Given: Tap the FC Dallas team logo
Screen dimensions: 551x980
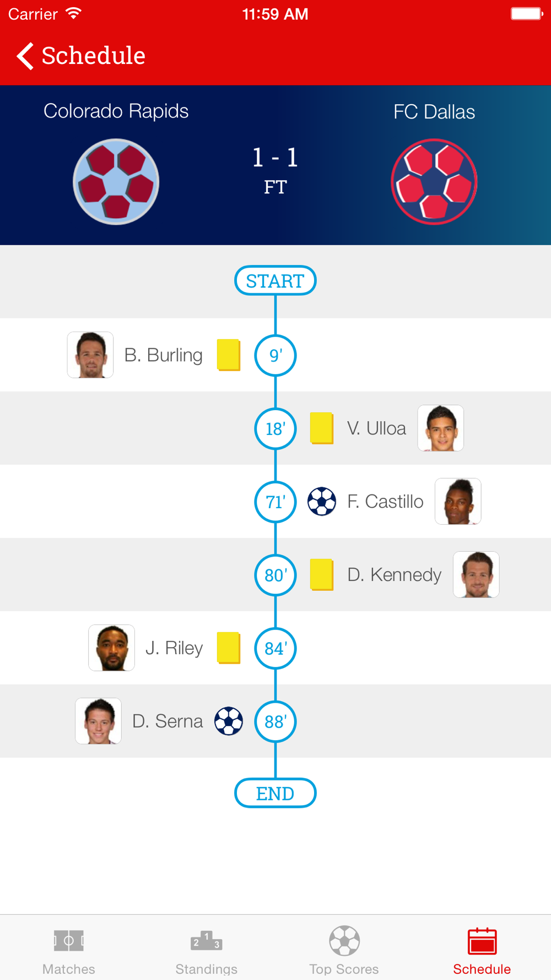Looking at the screenshot, I should 434,182.
